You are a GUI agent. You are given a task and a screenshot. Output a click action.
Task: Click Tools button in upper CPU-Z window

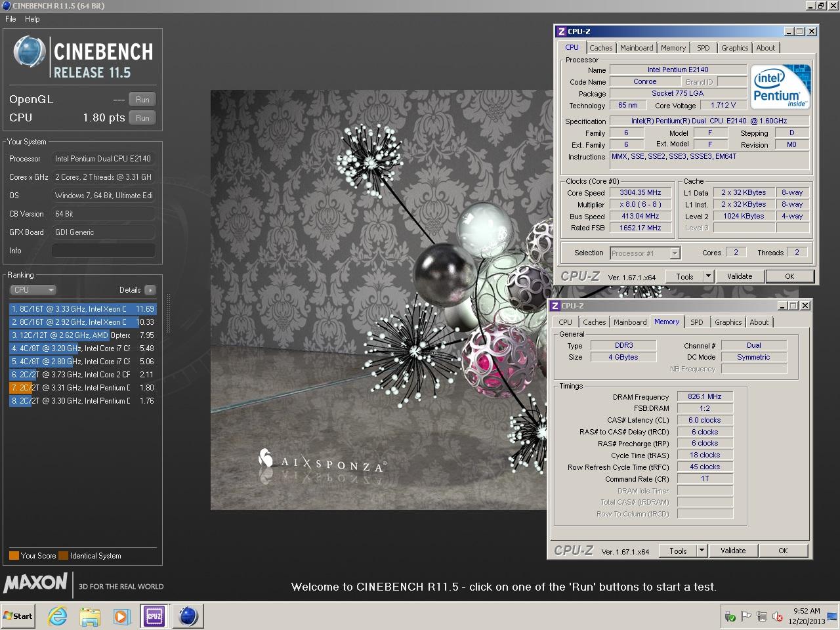click(684, 277)
